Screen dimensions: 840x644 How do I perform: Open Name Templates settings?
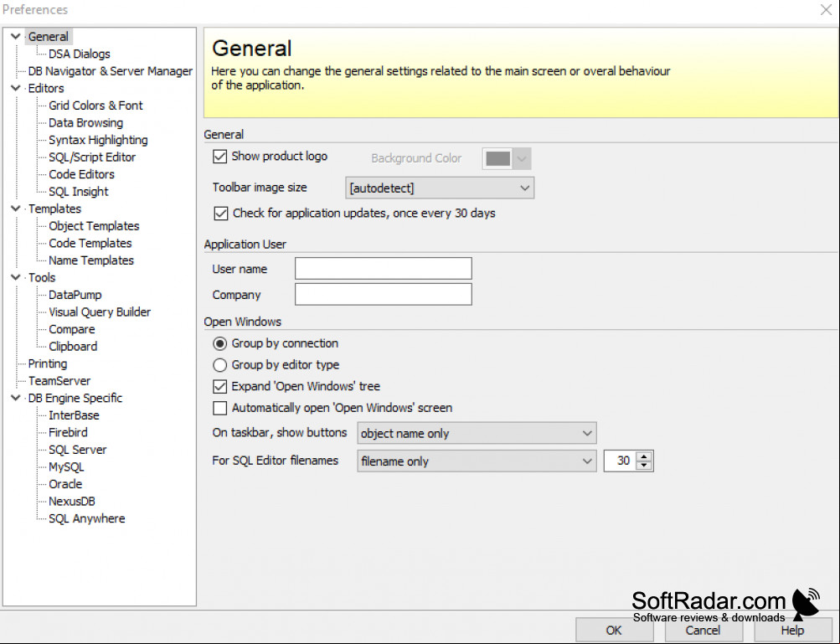[91, 260]
